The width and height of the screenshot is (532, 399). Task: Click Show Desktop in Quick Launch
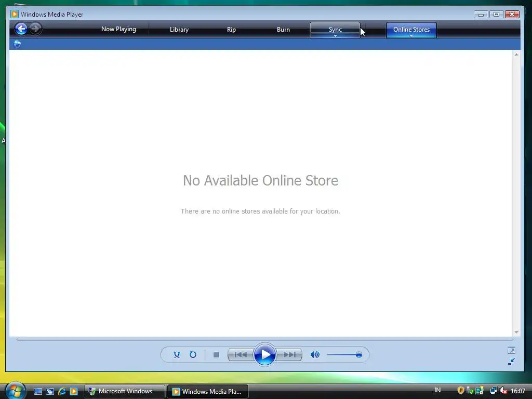pos(37,392)
